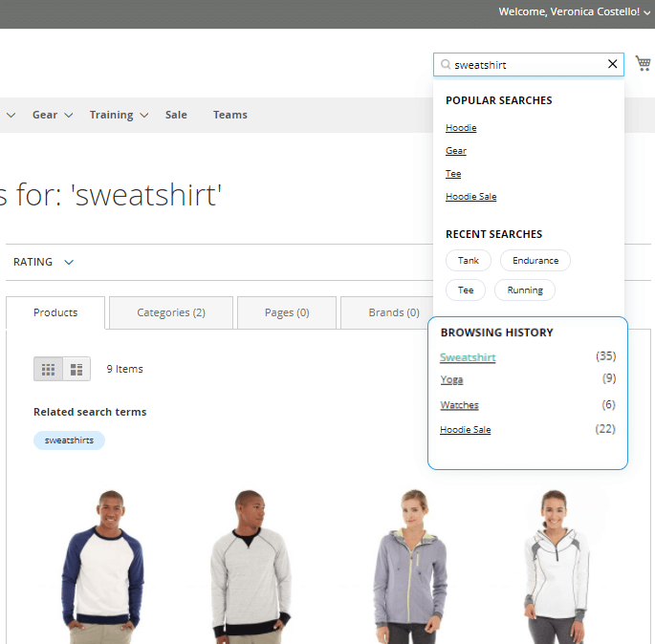Image resolution: width=655 pixels, height=644 pixels.
Task: Click inside the sweatshirt search box
Action: click(x=526, y=65)
